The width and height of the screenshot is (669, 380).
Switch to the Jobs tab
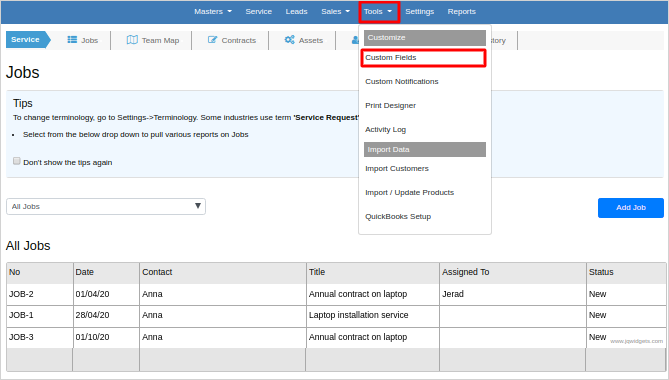(x=83, y=40)
